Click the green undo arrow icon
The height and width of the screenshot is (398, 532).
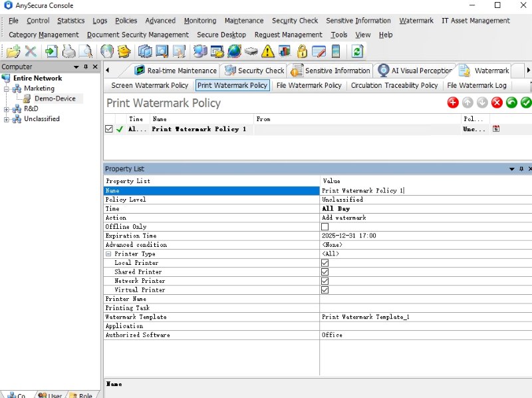click(x=511, y=102)
